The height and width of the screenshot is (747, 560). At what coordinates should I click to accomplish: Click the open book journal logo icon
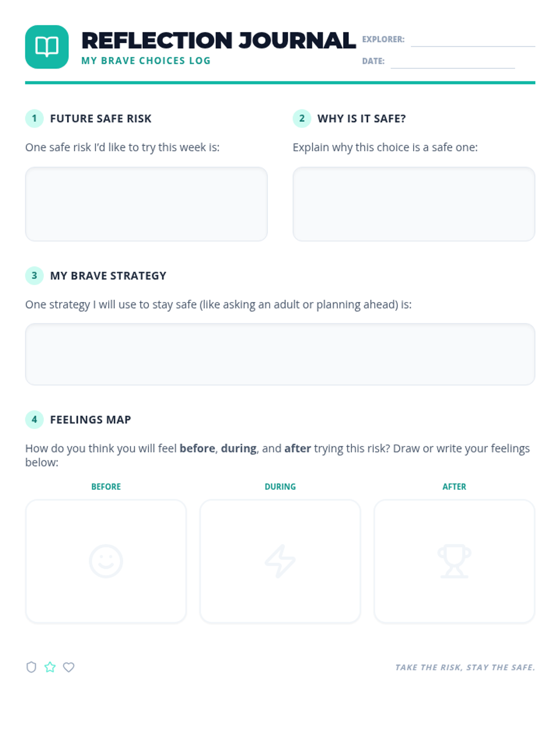click(x=47, y=47)
